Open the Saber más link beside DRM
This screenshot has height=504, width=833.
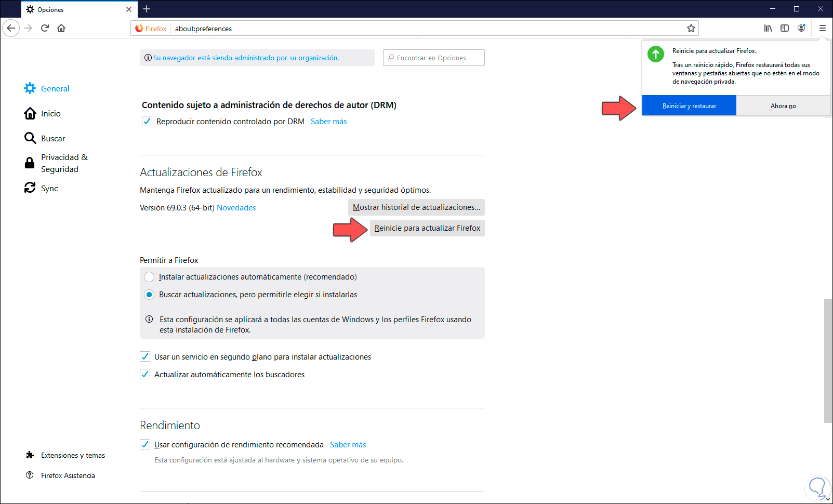coord(329,122)
